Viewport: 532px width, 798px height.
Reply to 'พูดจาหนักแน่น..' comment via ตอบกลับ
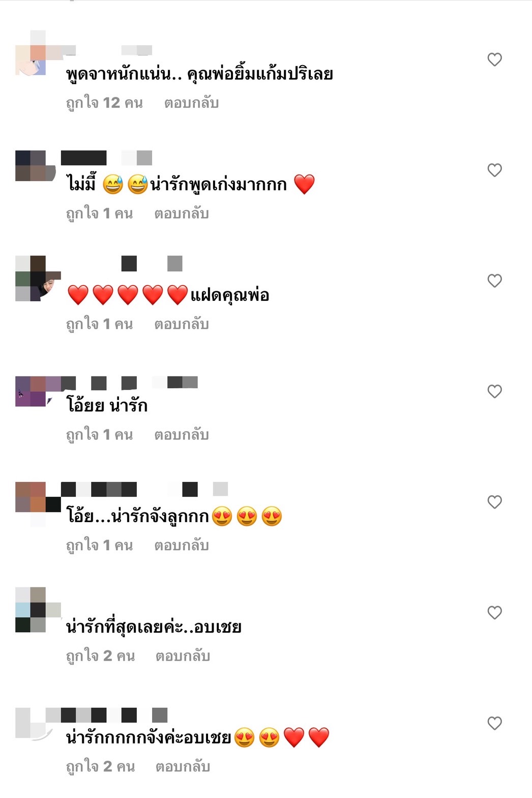point(191,103)
